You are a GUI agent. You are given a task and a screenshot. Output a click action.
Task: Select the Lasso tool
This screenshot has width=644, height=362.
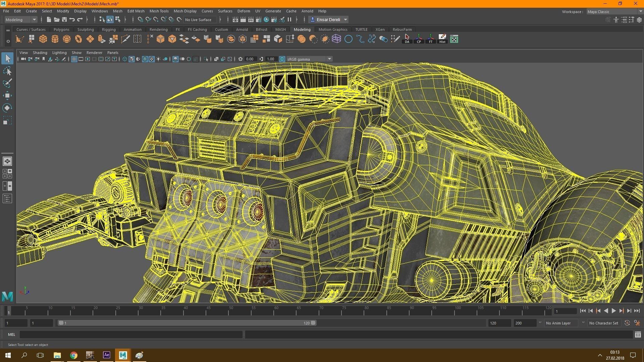pyautogui.click(x=7, y=71)
